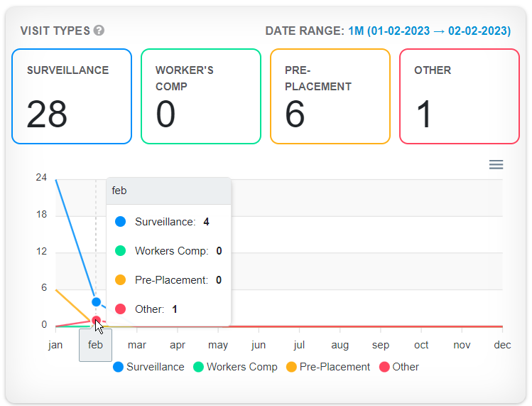Viewport: 532px width, 406px height.
Task: Open the 1M date range selector
Action: pos(429,31)
